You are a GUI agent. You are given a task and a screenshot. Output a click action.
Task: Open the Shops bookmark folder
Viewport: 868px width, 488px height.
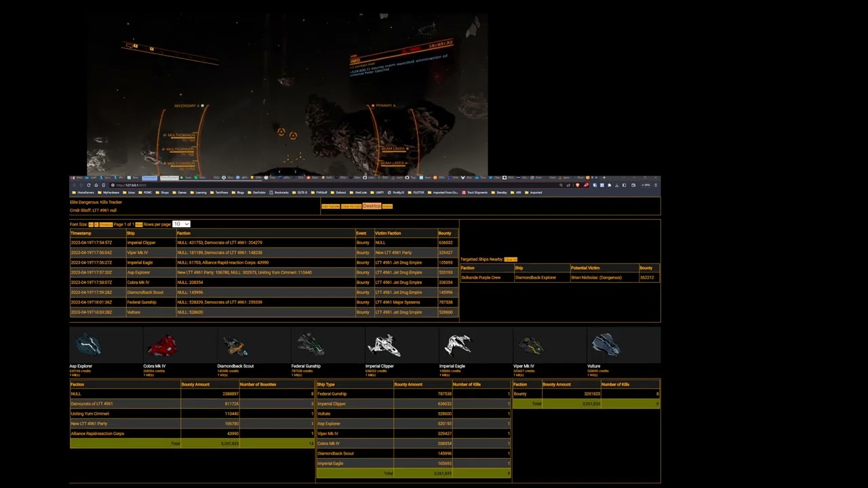[x=163, y=192]
